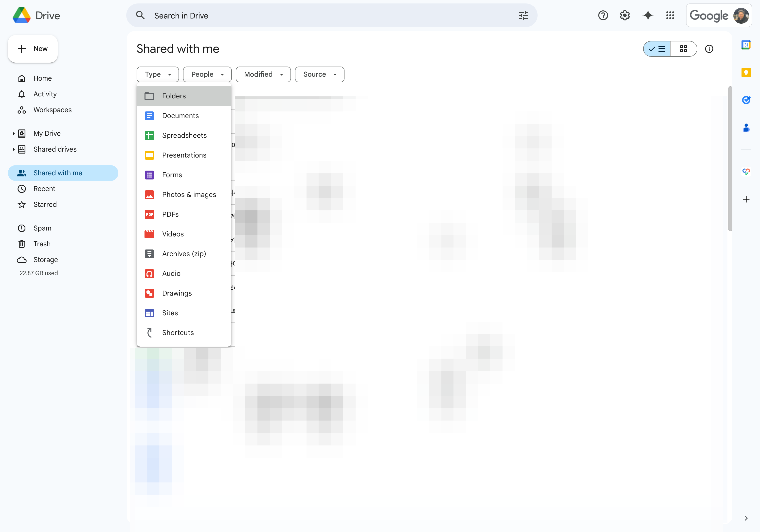
Task: Open the settings gear
Action: 625,15
